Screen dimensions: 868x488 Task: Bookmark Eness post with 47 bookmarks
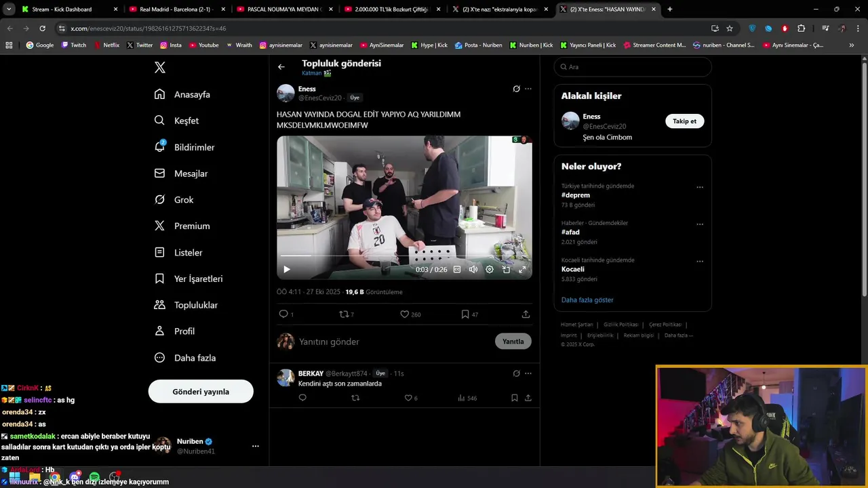point(469,314)
